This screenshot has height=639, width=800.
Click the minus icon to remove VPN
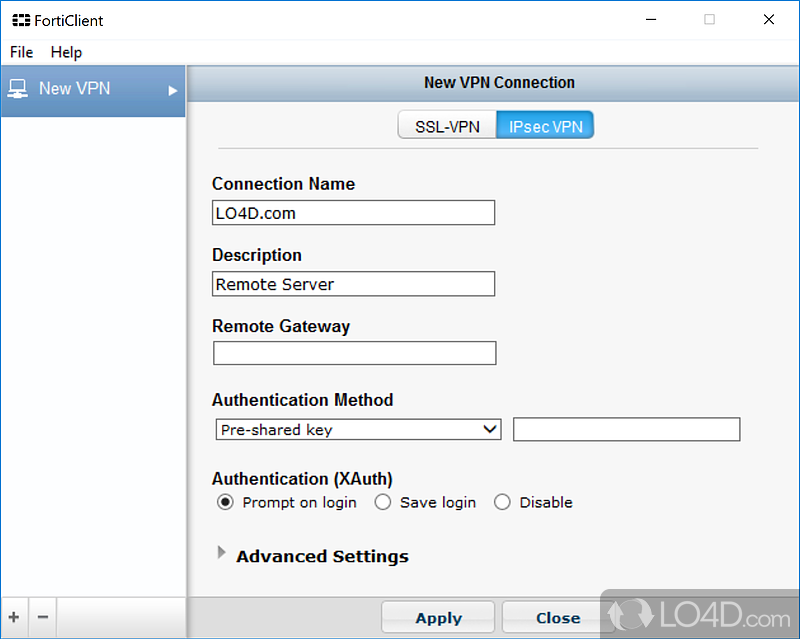pyautogui.click(x=42, y=617)
